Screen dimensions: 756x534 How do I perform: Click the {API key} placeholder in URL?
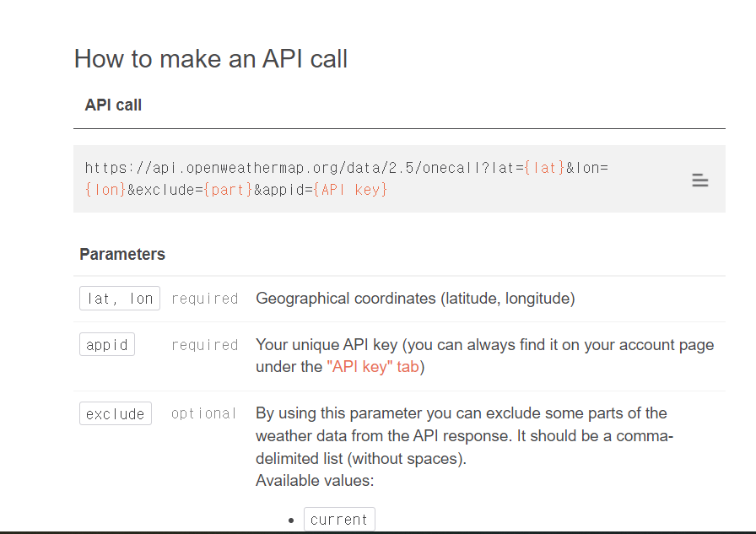[x=350, y=190]
